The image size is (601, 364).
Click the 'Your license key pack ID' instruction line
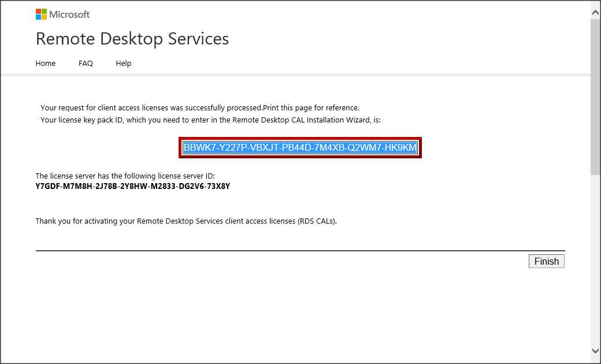pos(210,120)
